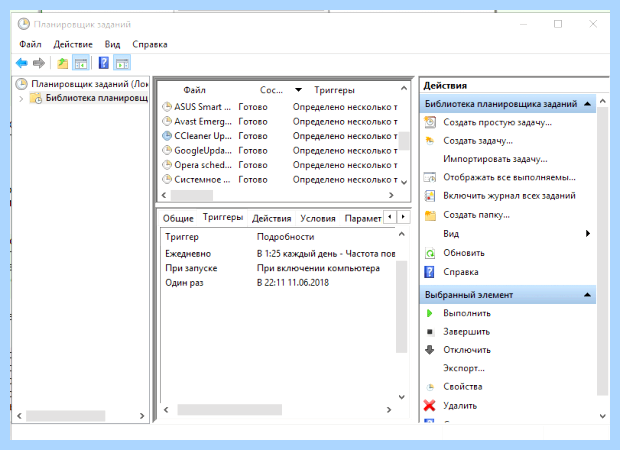The image size is (620, 450).
Task: Click the Создать папку folder icon
Action: coord(430,216)
